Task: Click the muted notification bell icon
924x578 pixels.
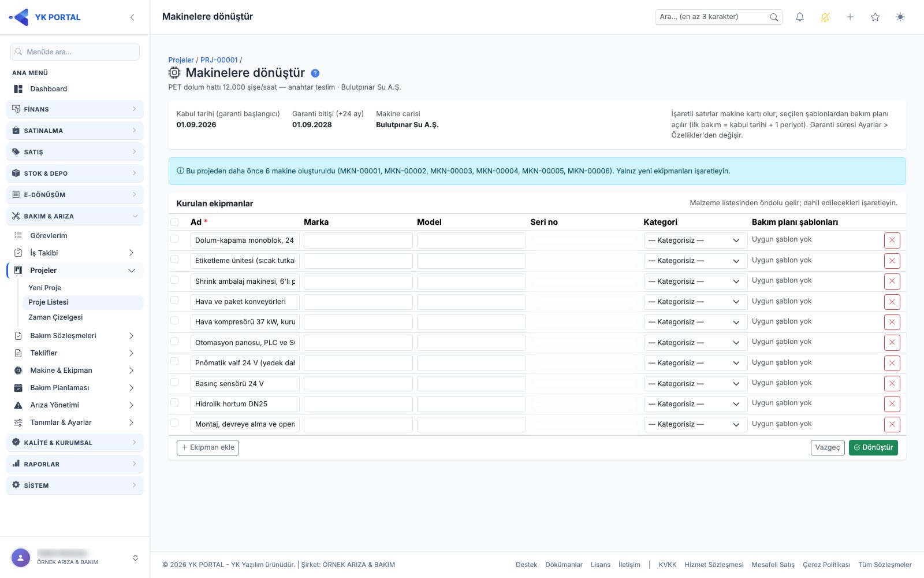Action: pos(825,17)
